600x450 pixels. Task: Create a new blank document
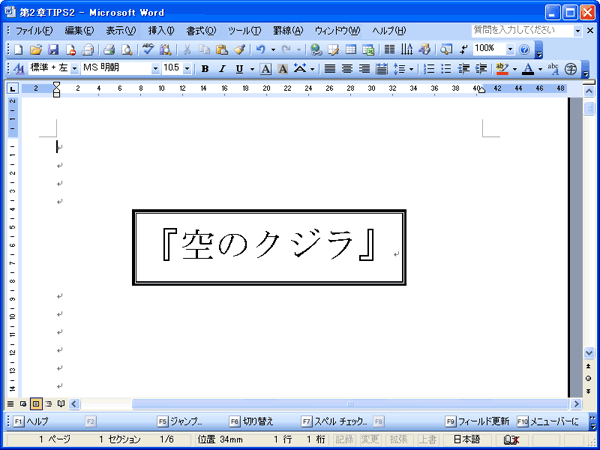coord(18,49)
